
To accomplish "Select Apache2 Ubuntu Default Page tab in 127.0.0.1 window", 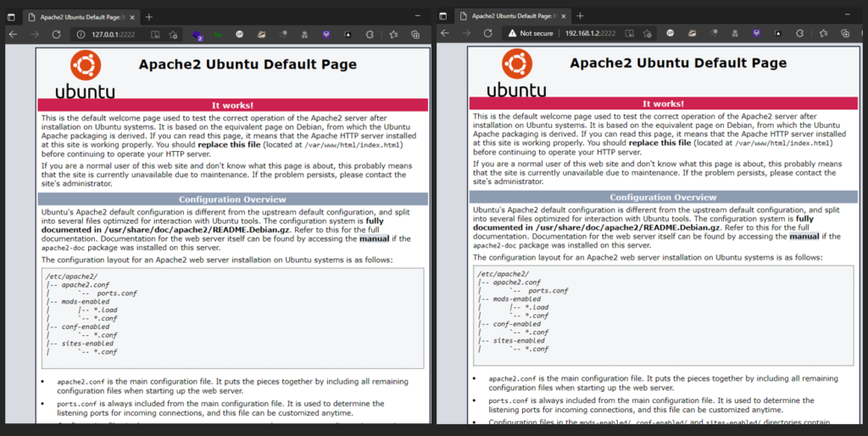I will click(x=81, y=17).
